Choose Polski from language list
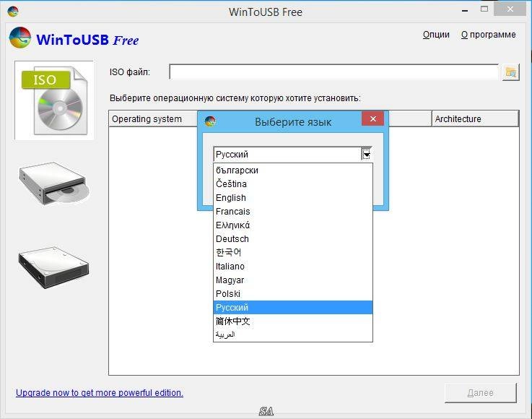Image resolution: width=532 pixels, height=419 pixels. coord(293,294)
